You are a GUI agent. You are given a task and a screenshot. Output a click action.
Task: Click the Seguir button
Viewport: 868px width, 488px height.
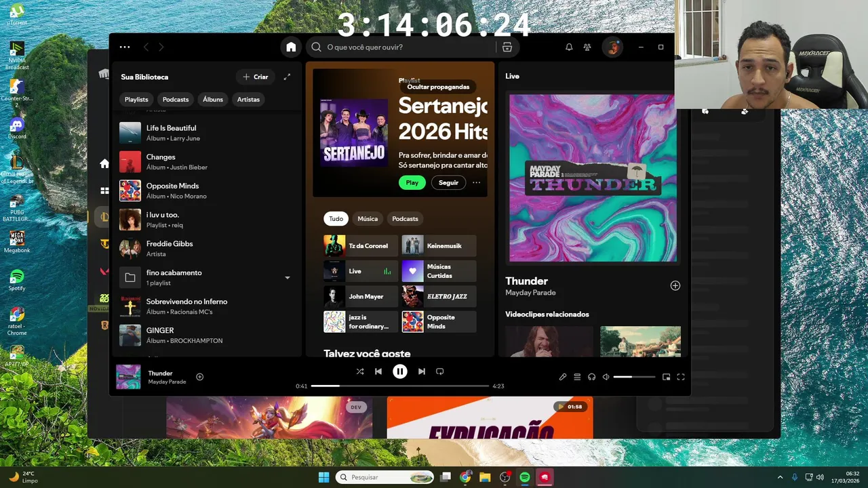pos(449,182)
